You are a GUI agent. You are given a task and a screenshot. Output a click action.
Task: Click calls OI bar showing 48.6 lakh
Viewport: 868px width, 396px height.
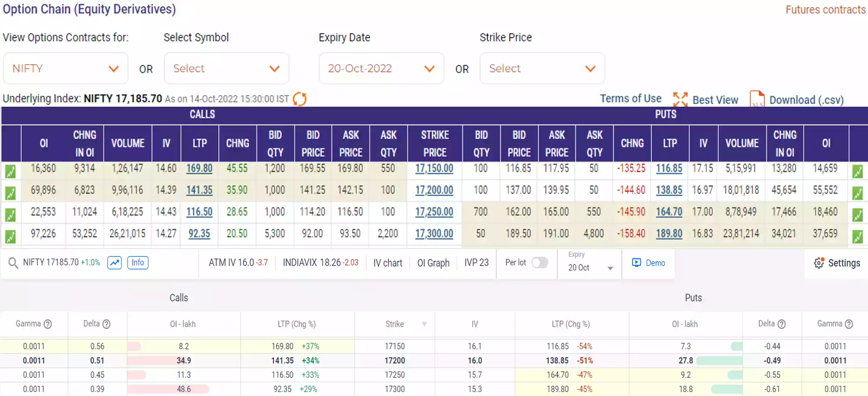(168, 389)
